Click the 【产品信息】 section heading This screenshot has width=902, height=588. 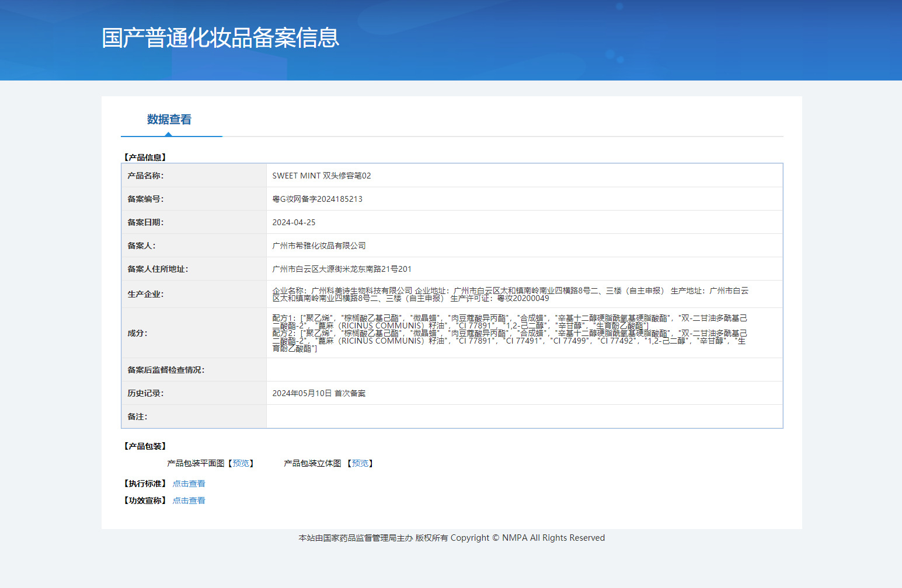pyautogui.click(x=145, y=157)
